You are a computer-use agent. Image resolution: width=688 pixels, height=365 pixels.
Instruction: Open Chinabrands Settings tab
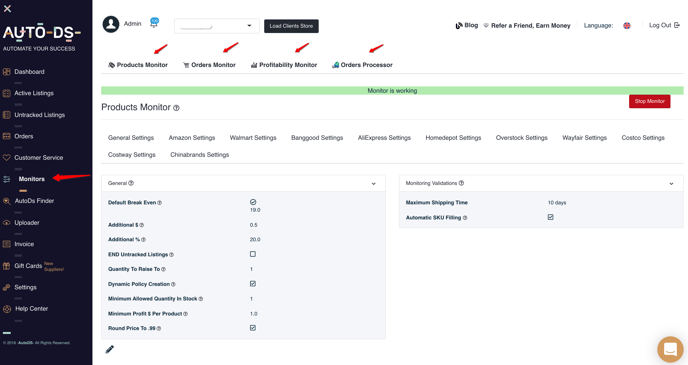point(200,155)
